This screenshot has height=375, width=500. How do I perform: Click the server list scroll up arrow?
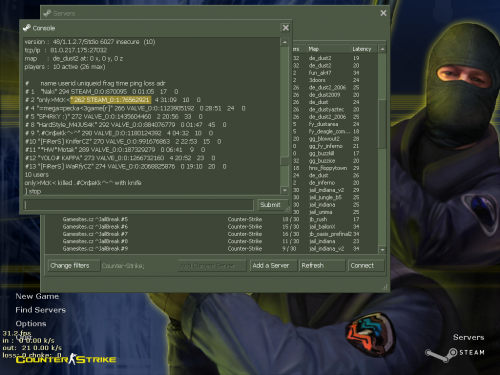[382, 49]
